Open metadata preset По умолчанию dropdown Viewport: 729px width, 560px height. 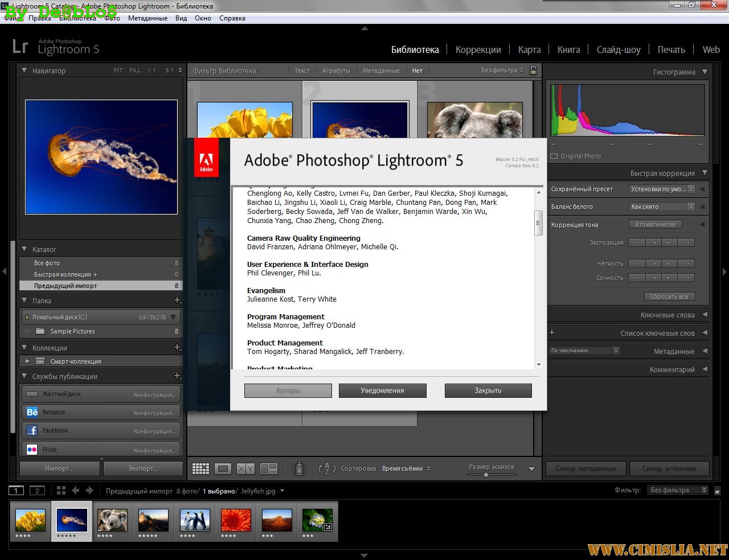point(584,351)
